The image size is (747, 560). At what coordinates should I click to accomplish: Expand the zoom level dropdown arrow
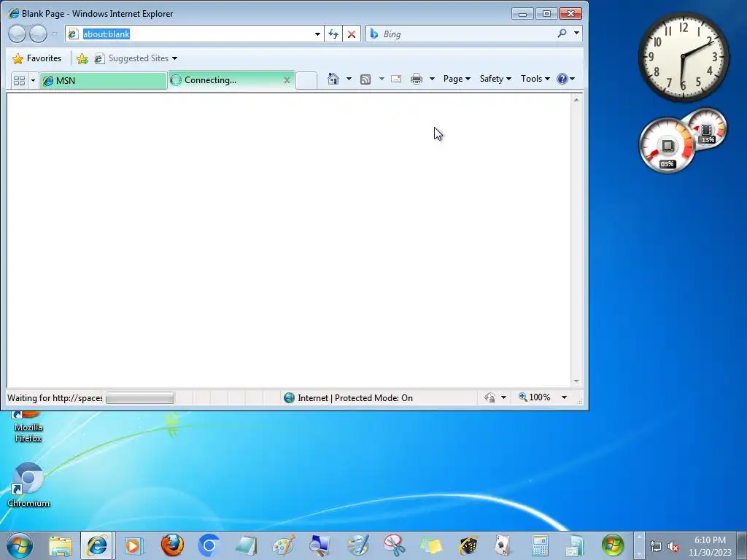click(564, 397)
